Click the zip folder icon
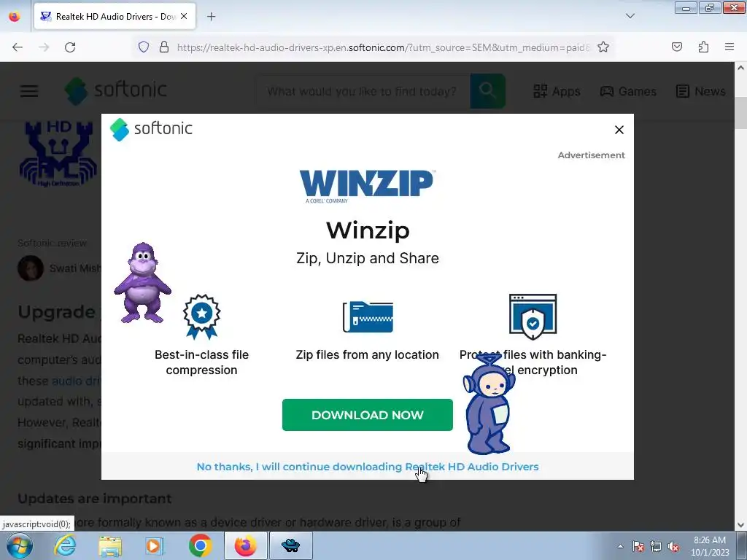The image size is (747, 560). [x=368, y=316]
